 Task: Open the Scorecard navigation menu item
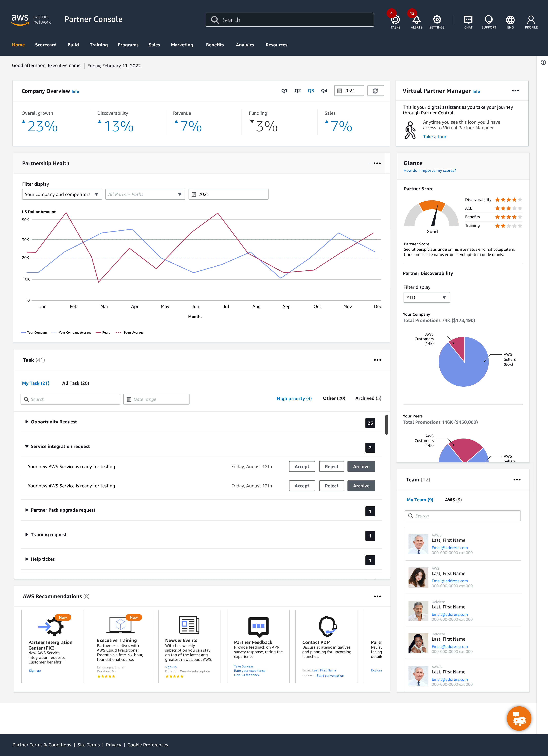tap(46, 45)
